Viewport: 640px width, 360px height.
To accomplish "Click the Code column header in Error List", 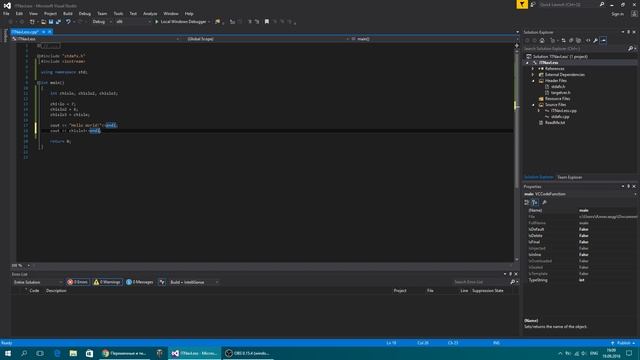I will [x=34, y=291].
